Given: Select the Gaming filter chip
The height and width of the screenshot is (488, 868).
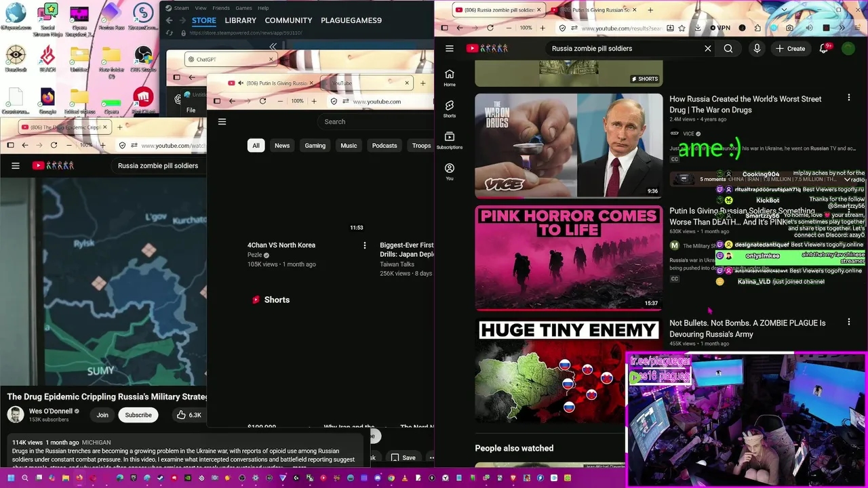Looking at the screenshot, I should [315, 145].
